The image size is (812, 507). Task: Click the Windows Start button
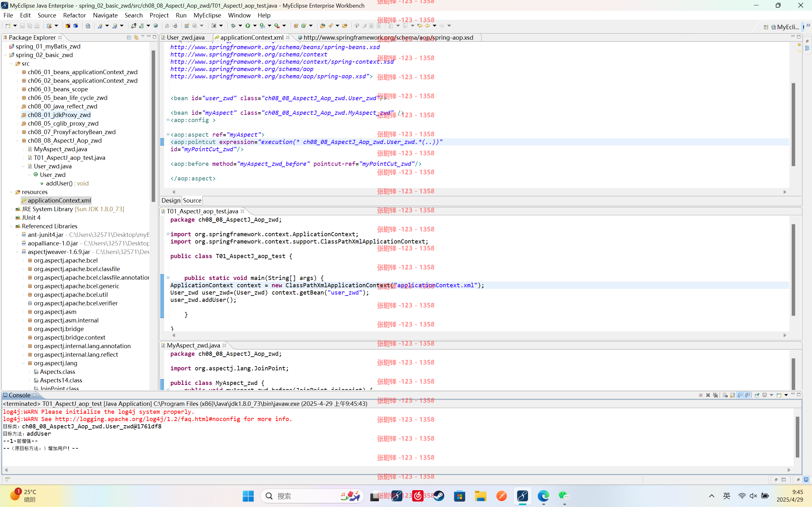[x=248, y=496]
